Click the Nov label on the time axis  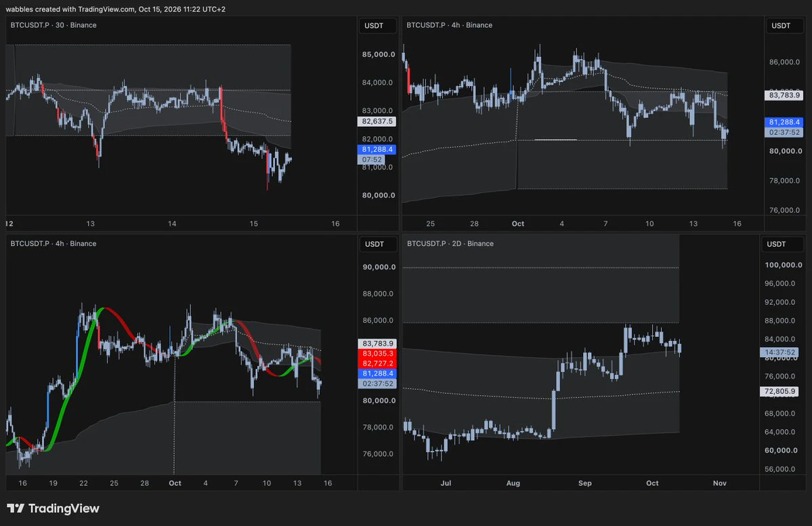(x=720, y=483)
